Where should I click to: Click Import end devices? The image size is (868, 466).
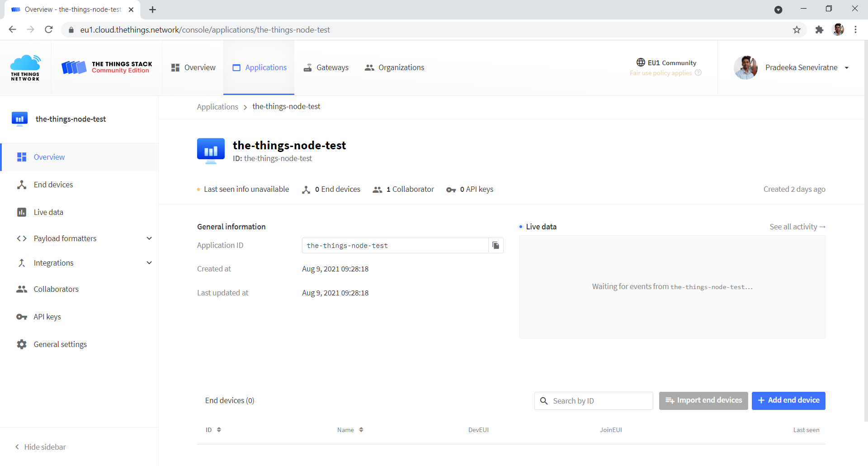point(703,400)
